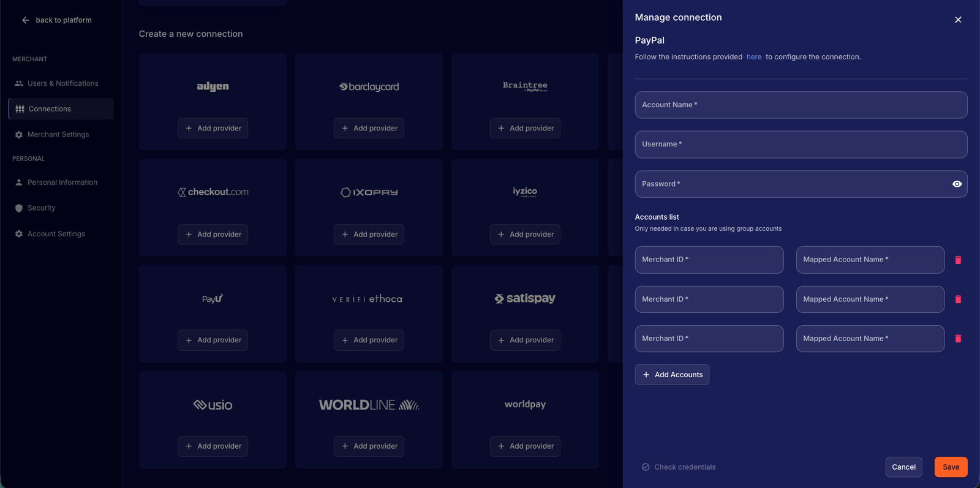Screen dimensions: 980x488
Task: Add Verifi Ethoca as a provider
Action: coord(369,340)
